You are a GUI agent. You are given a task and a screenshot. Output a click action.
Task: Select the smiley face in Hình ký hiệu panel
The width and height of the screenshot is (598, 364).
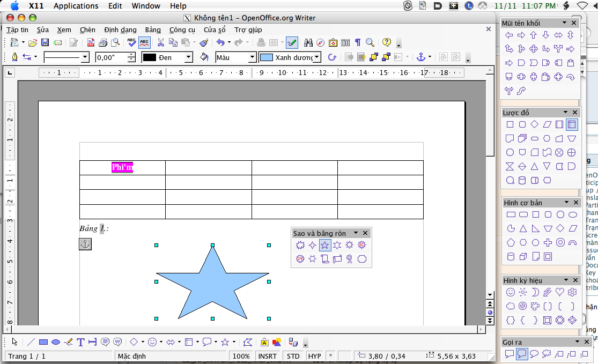pyautogui.click(x=510, y=292)
